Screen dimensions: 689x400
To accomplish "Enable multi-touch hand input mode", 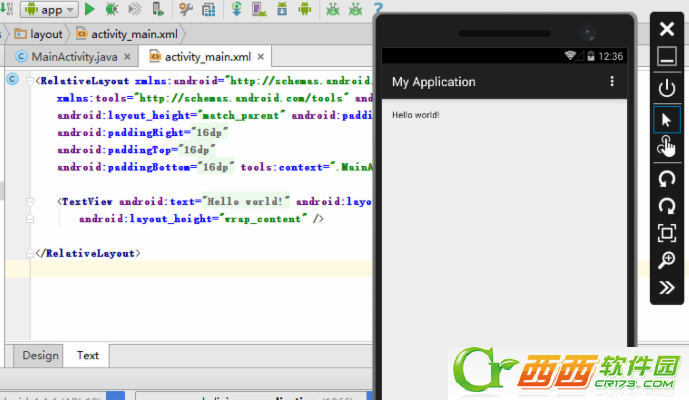I will pyautogui.click(x=666, y=148).
